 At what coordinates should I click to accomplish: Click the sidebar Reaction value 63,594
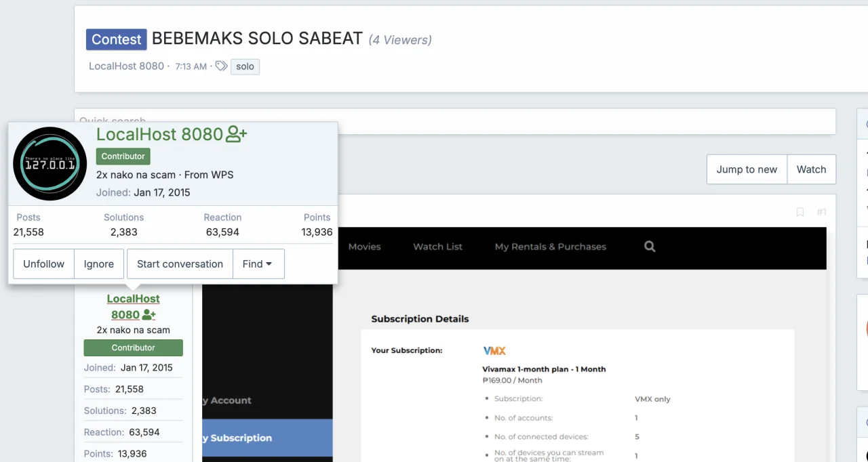pyautogui.click(x=144, y=432)
